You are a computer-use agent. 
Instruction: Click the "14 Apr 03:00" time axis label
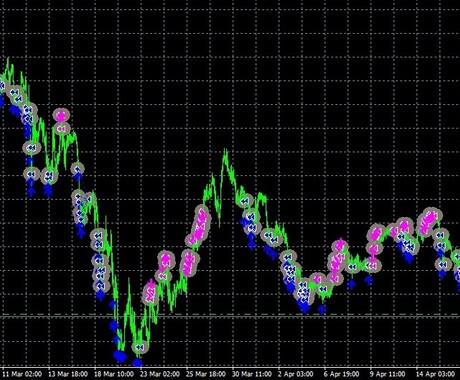[x=435, y=374]
